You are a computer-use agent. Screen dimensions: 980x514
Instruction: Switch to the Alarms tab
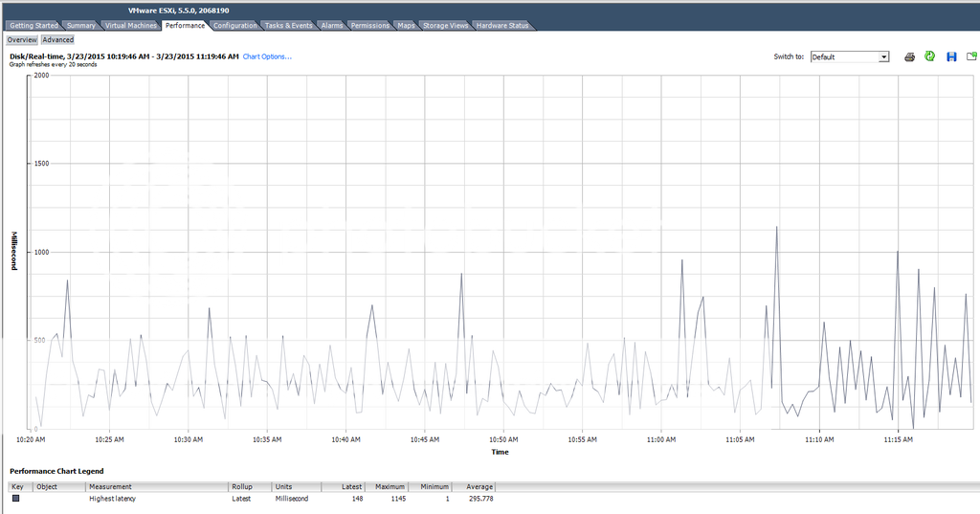332,26
